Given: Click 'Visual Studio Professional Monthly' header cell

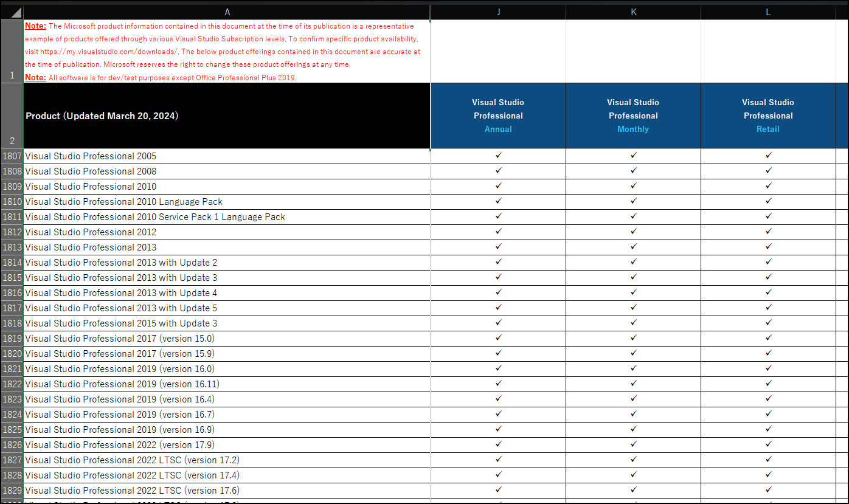Looking at the screenshot, I should [x=633, y=116].
